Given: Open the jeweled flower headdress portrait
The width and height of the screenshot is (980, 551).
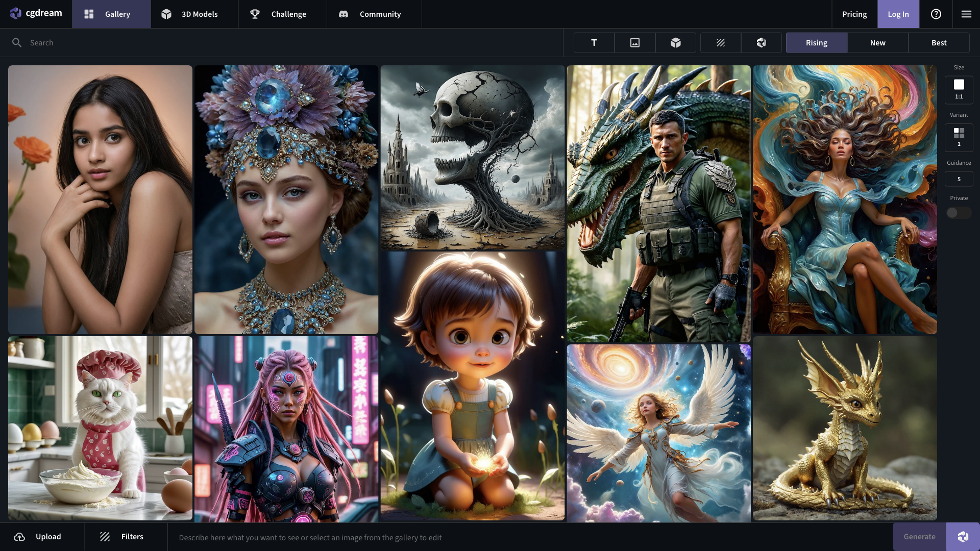Looking at the screenshot, I should [x=286, y=199].
